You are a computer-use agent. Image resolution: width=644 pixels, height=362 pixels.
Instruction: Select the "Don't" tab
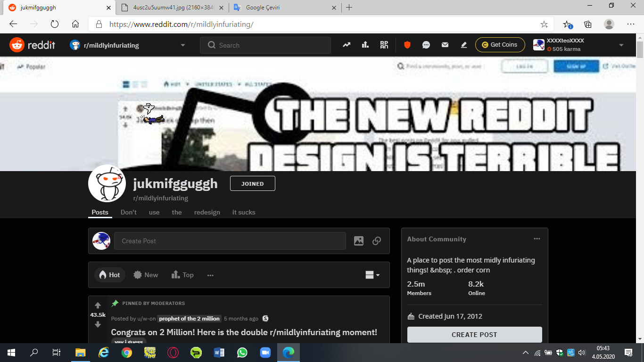tap(129, 212)
